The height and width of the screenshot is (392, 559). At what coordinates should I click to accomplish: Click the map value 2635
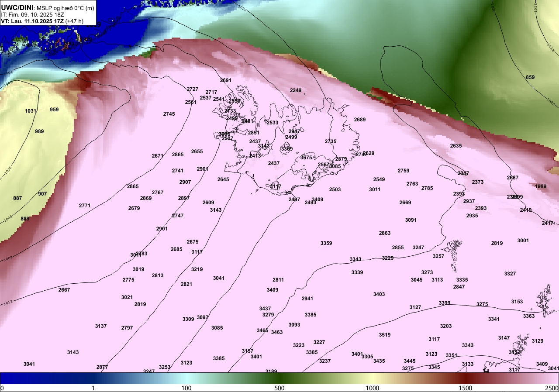click(456, 146)
